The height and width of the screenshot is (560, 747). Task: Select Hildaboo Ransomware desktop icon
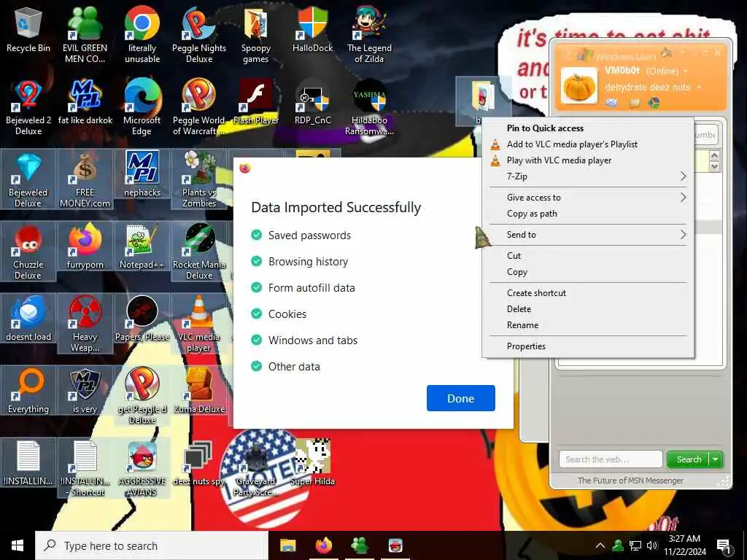[x=369, y=106]
